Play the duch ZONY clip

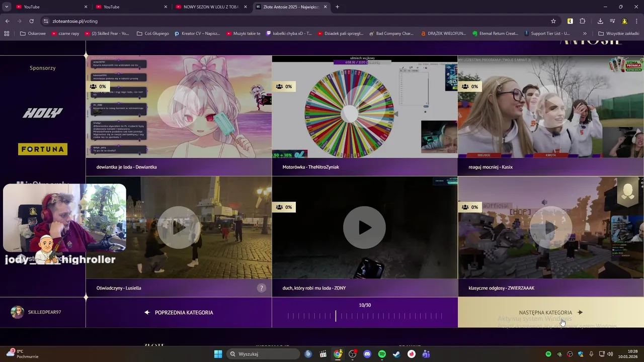click(365, 227)
